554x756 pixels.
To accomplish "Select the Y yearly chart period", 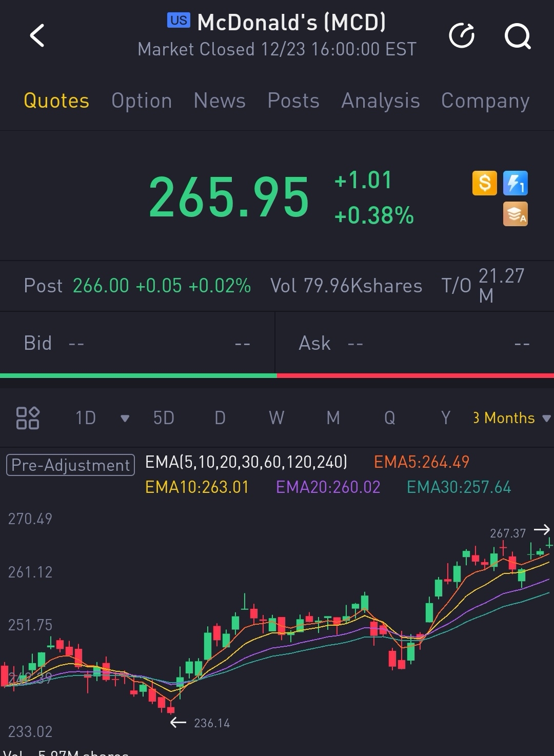I will click(446, 418).
